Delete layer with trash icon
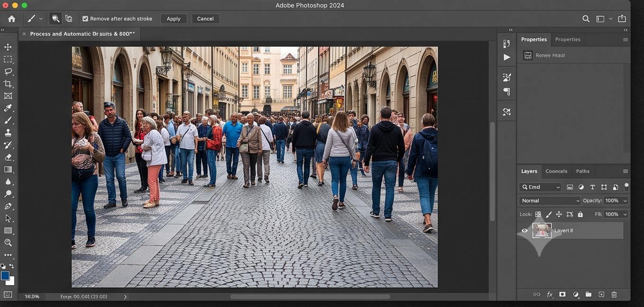 tap(614, 294)
